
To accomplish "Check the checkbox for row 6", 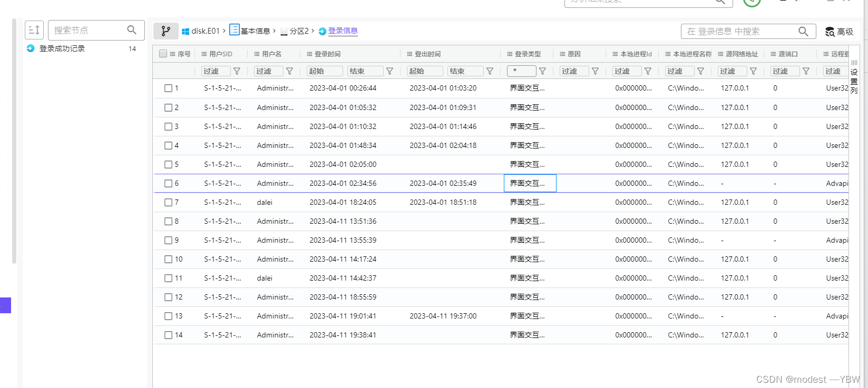I will click(168, 183).
